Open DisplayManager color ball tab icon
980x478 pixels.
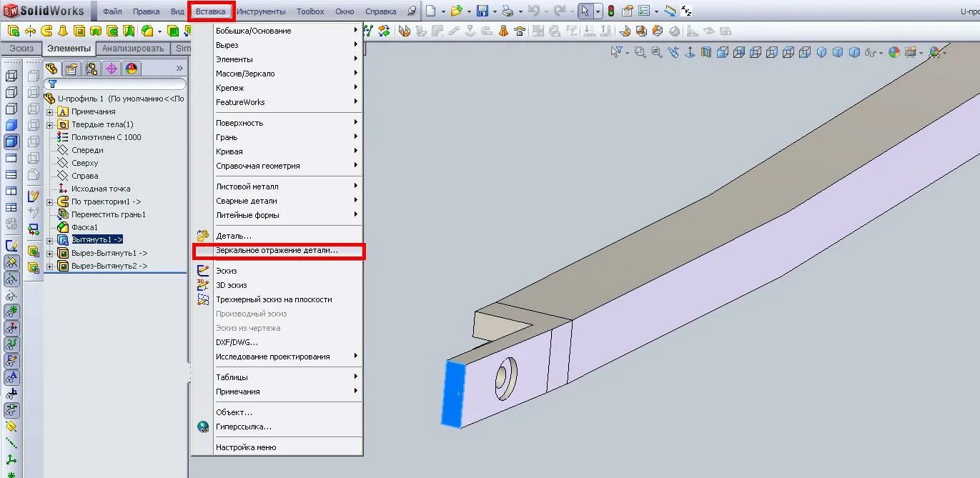[x=131, y=69]
